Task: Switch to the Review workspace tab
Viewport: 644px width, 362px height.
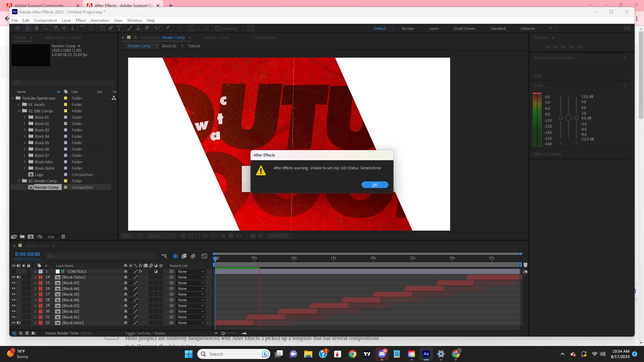Action: point(407,28)
